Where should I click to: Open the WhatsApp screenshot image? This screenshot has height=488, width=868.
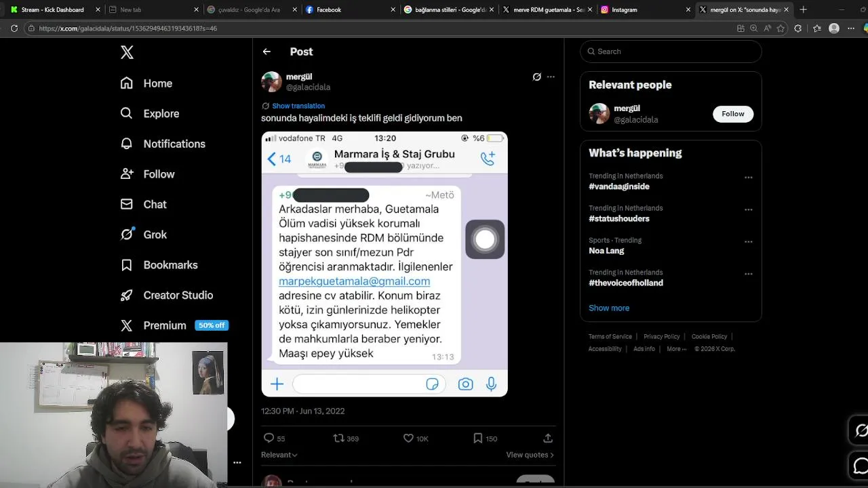point(384,264)
